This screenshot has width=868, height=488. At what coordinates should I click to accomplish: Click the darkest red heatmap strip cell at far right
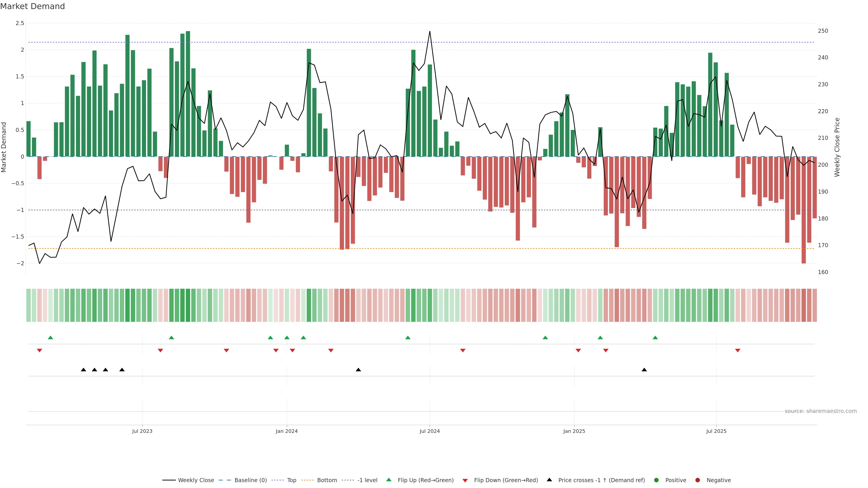coord(804,305)
